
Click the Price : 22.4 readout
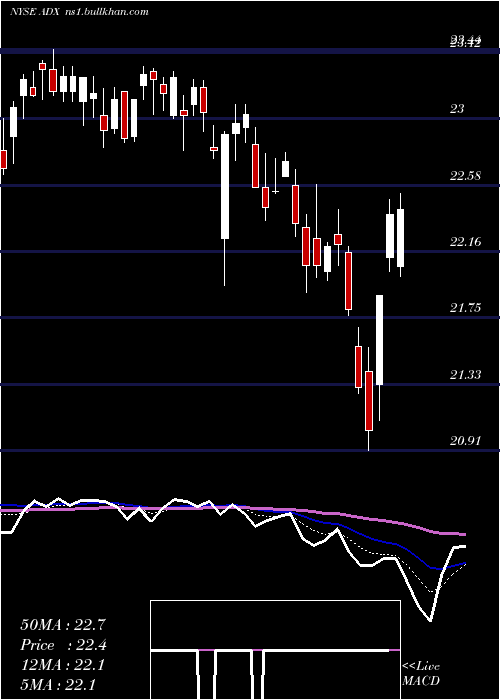click(63, 645)
